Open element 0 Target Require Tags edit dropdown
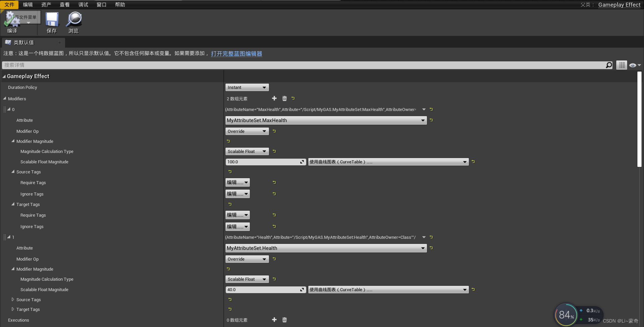This screenshot has width=644, height=327. pyautogui.click(x=237, y=215)
